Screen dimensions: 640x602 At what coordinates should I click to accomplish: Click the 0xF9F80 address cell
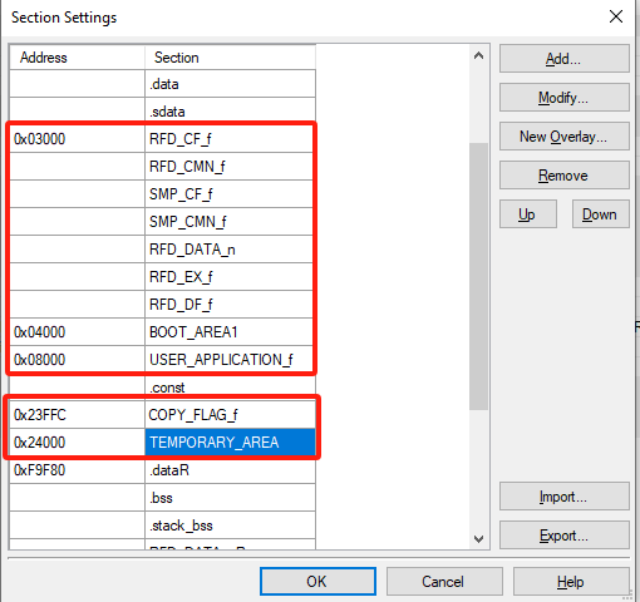point(77,470)
